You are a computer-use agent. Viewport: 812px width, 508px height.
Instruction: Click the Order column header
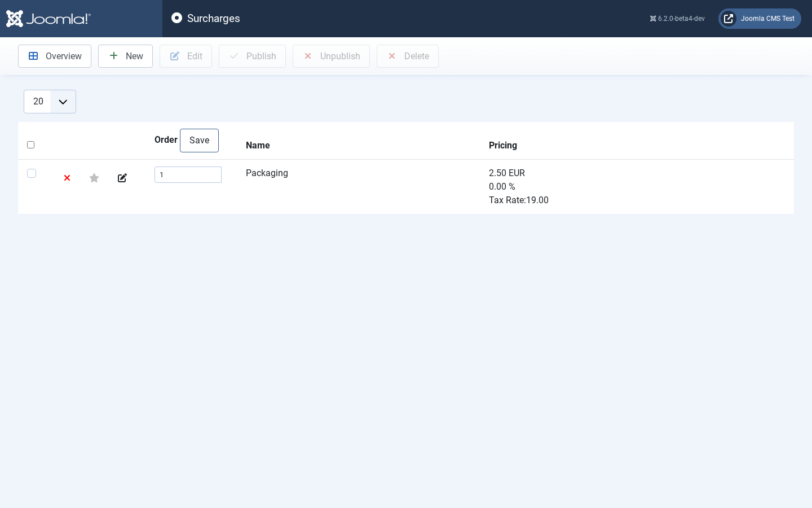[x=166, y=139]
